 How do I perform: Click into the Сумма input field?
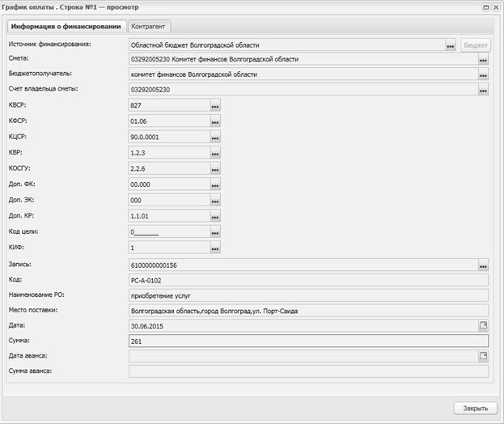point(307,341)
